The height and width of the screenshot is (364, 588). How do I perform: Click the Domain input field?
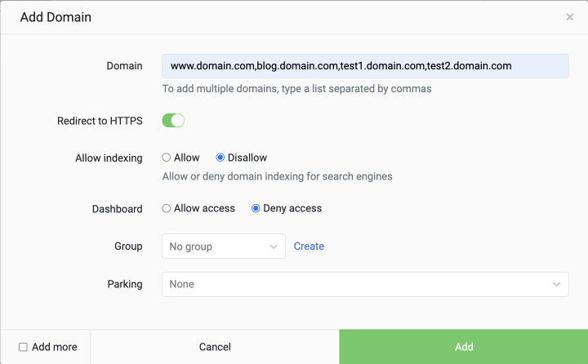pyautogui.click(x=365, y=66)
